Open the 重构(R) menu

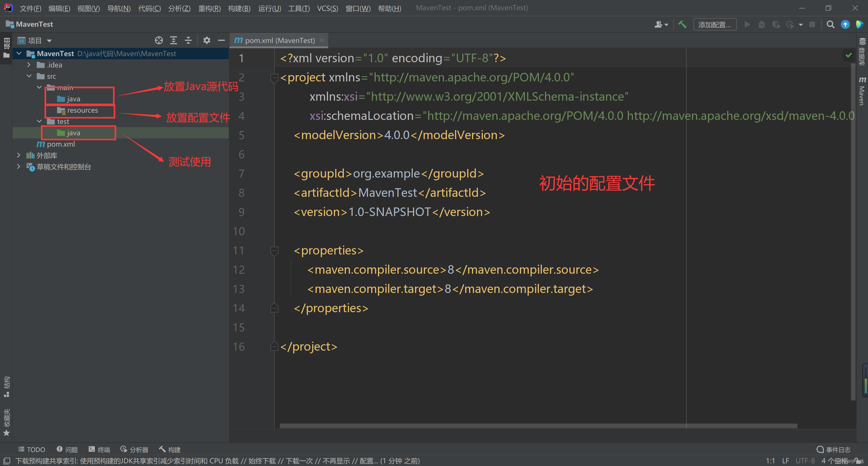click(x=209, y=8)
